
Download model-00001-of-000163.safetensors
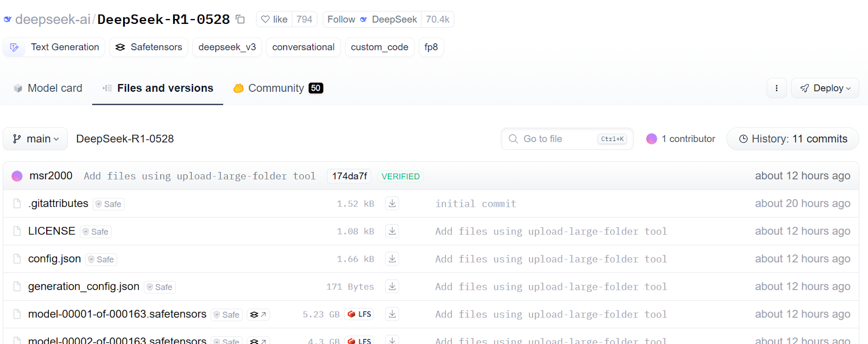(392, 314)
